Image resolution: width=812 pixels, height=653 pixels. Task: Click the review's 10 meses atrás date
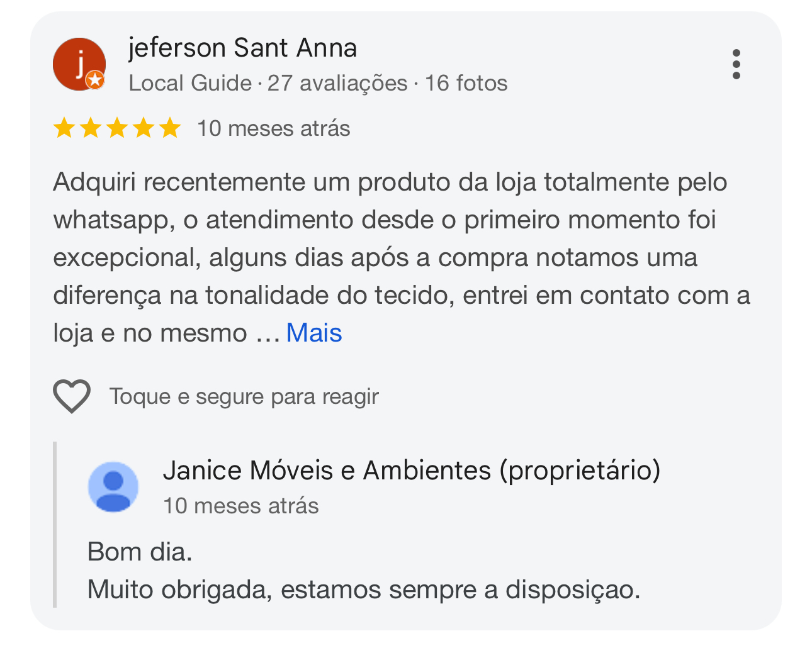pyautogui.click(x=273, y=128)
